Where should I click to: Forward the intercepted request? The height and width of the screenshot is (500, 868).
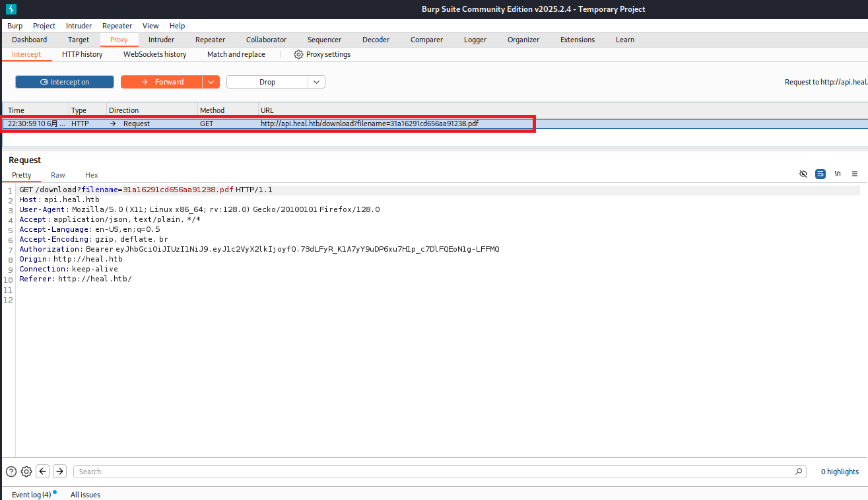162,82
